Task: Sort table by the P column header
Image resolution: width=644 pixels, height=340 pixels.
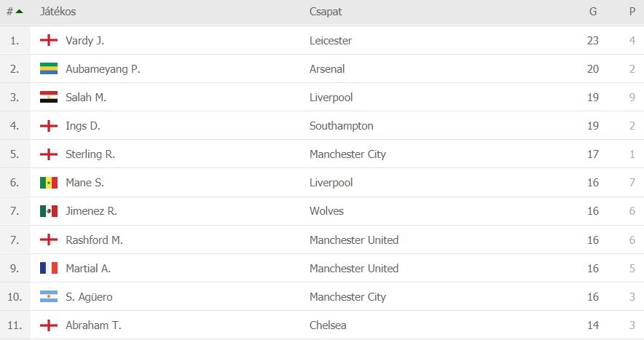Action: pos(632,12)
